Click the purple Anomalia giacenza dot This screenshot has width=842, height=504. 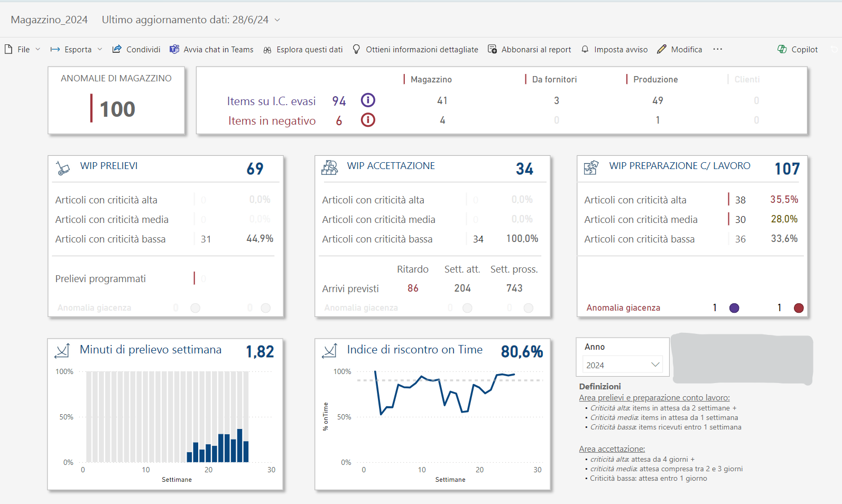tap(734, 308)
